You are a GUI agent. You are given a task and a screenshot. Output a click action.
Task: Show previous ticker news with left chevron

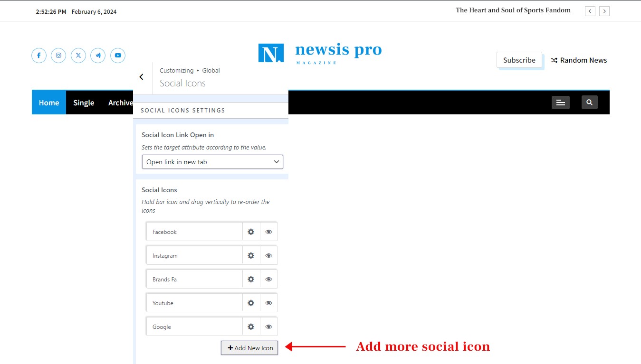[590, 11]
